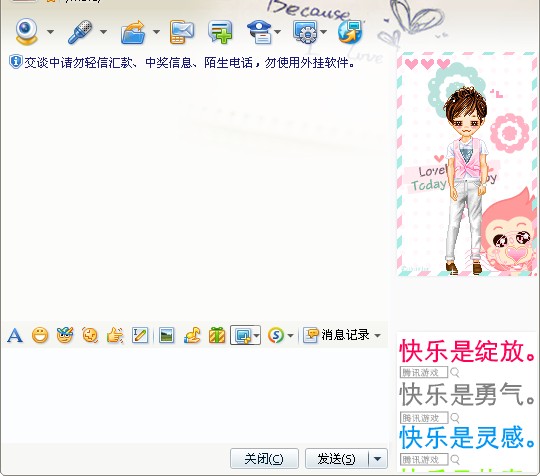This screenshot has height=476, width=540.
Task: Click the gift box icon
Action: pyautogui.click(x=217, y=335)
